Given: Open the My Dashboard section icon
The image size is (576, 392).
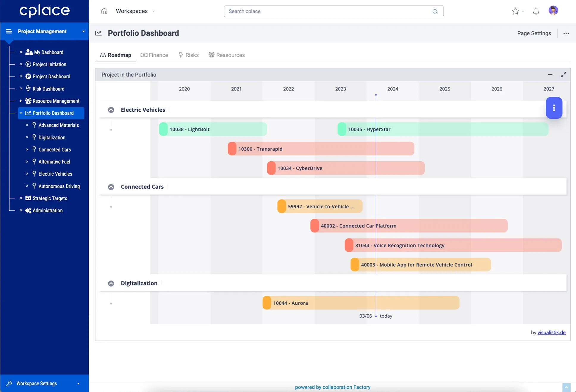Looking at the screenshot, I should (x=29, y=52).
